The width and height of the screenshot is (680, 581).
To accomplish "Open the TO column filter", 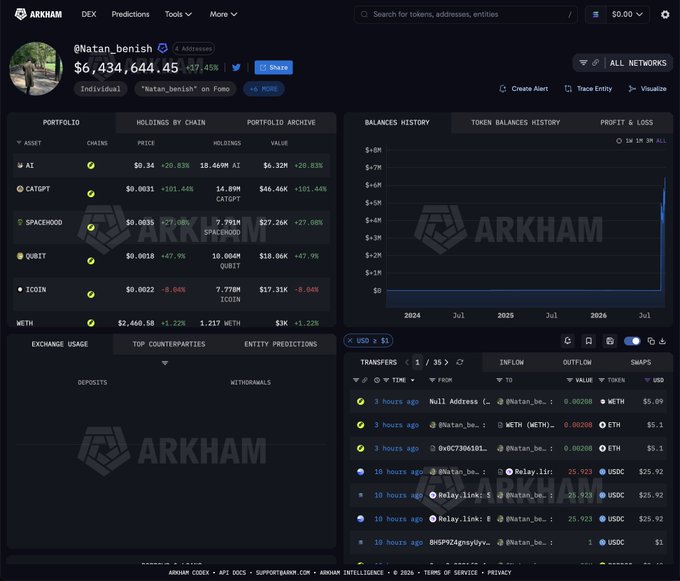I will click(x=499, y=380).
